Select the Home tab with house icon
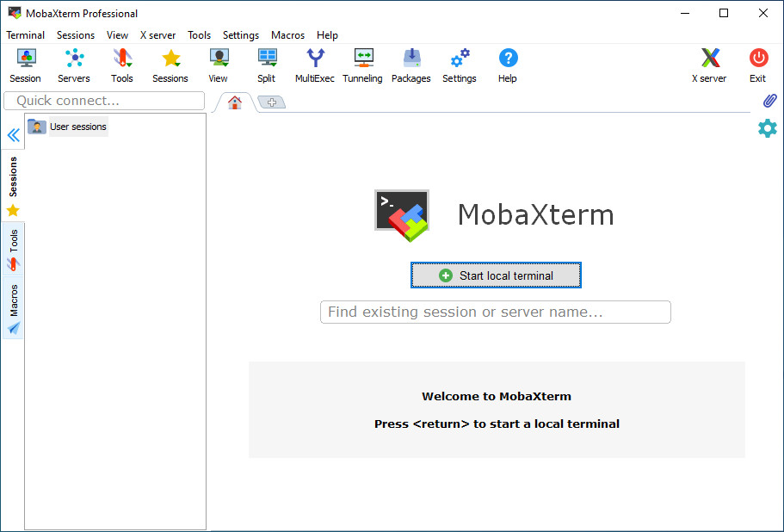 (x=234, y=102)
